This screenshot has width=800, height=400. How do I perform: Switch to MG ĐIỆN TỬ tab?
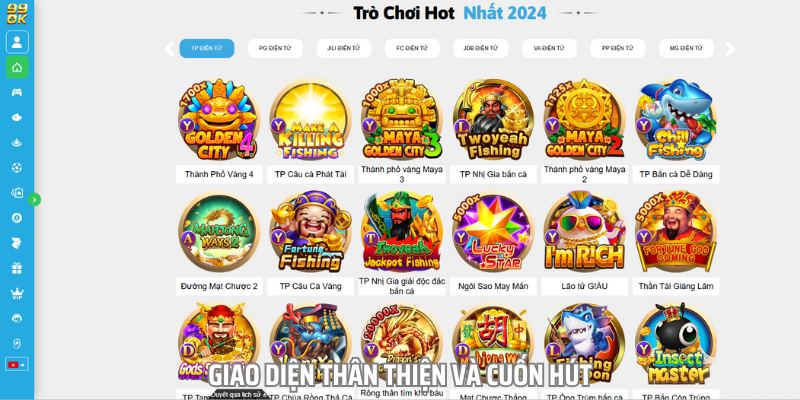pos(686,48)
